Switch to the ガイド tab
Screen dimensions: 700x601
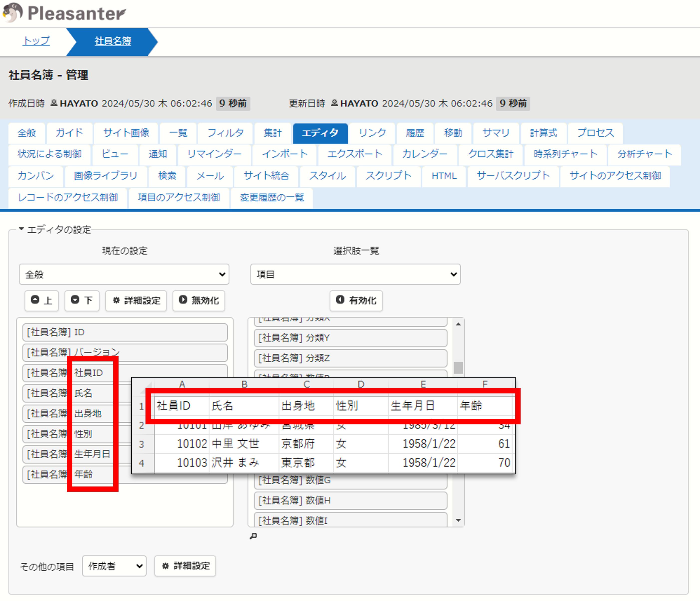(x=69, y=133)
